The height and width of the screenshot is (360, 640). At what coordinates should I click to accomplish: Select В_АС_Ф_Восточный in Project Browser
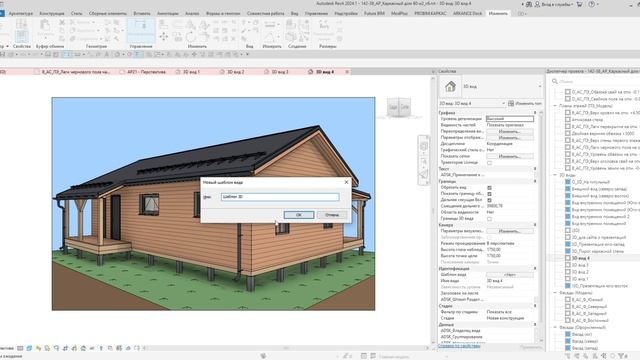pyautogui.click(x=590, y=320)
